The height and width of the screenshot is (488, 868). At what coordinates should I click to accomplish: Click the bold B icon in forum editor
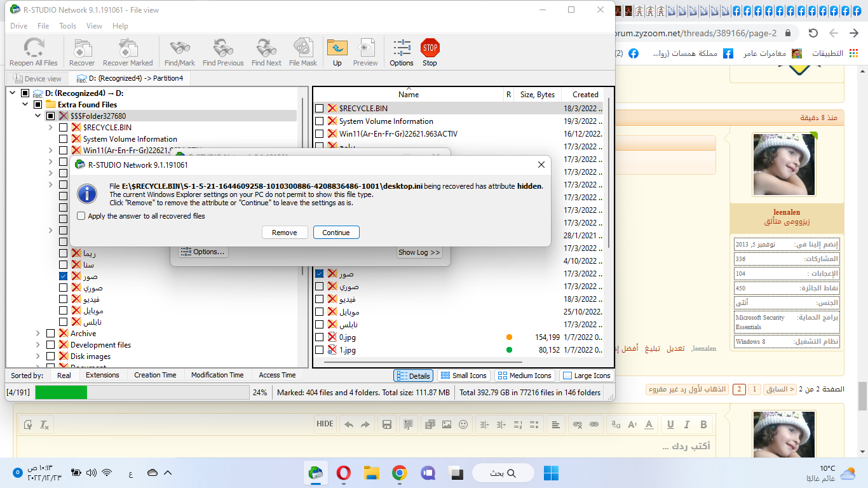point(703,424)
